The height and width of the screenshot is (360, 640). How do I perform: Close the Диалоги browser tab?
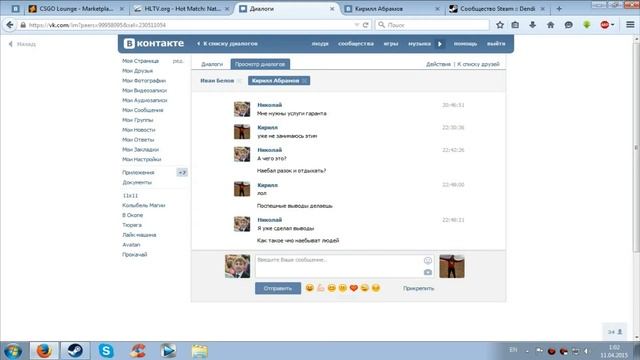tap(332, 9)
